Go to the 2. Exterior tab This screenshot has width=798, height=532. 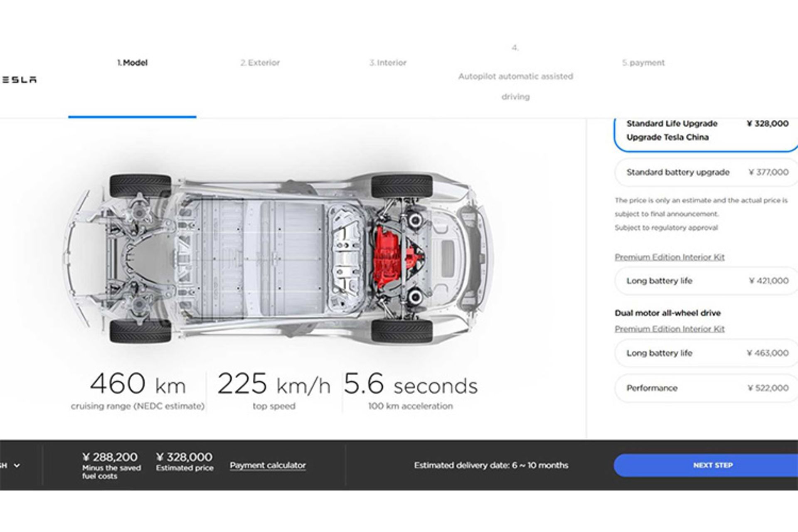pyautogui.click(x=260, y=63)
